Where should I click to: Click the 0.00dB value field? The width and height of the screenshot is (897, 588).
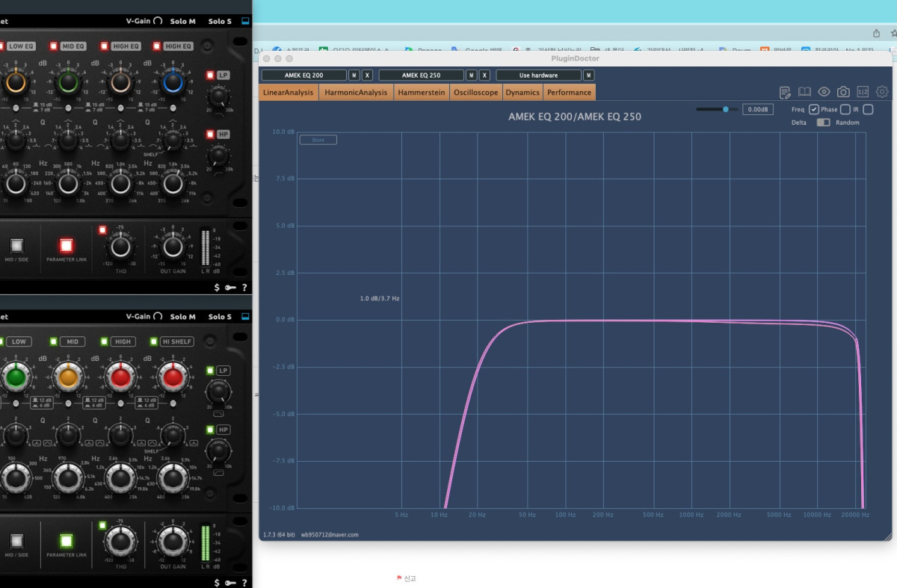click(758, 109)
